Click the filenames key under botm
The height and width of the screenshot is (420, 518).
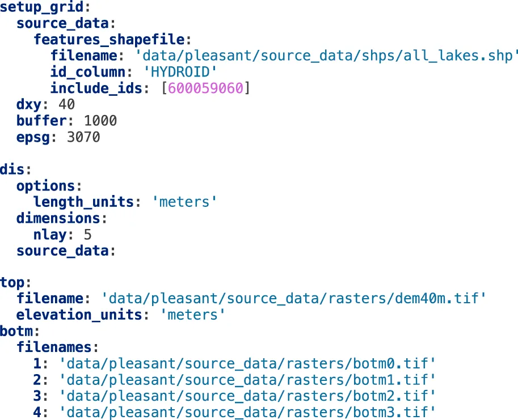[54, 346]
